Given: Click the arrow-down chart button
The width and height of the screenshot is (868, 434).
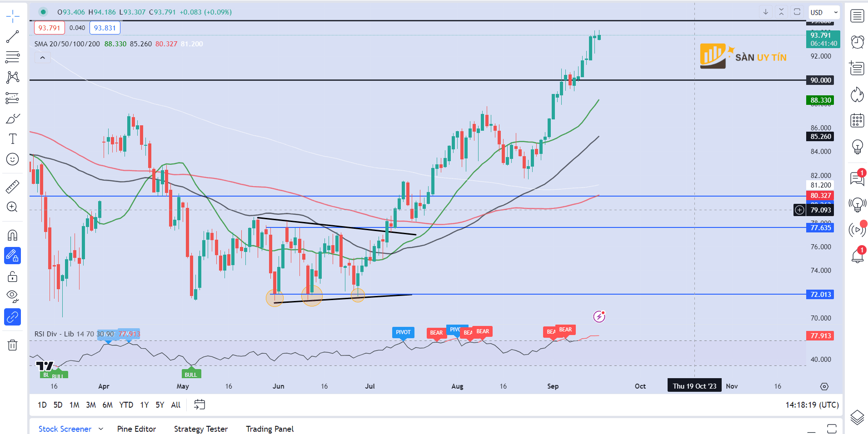Looking at the screenshot, I should [766, 12].
